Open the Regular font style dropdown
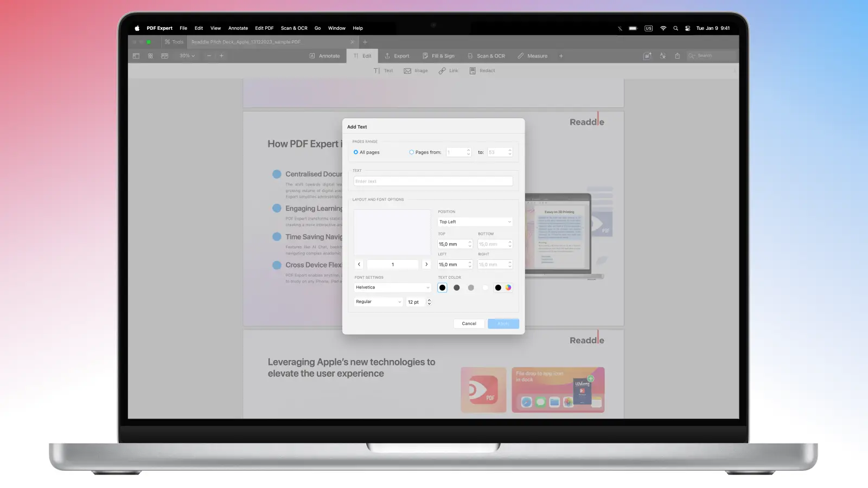The width and height of the screenshot is (868, 488). 378,302
